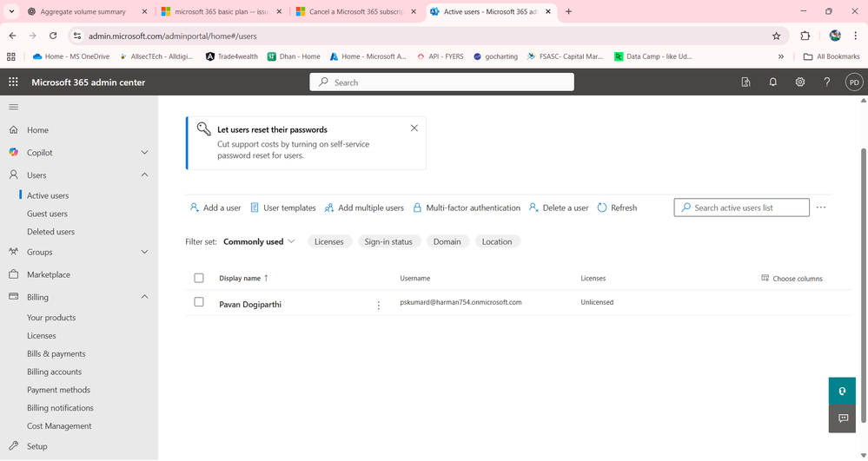Click Delete a user
This screenshot has height=461, width=868.
click(x=559, y=207)
